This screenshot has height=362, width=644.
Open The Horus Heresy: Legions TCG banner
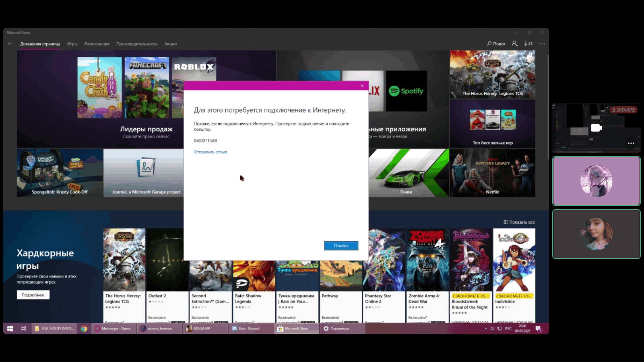(492, 74)
